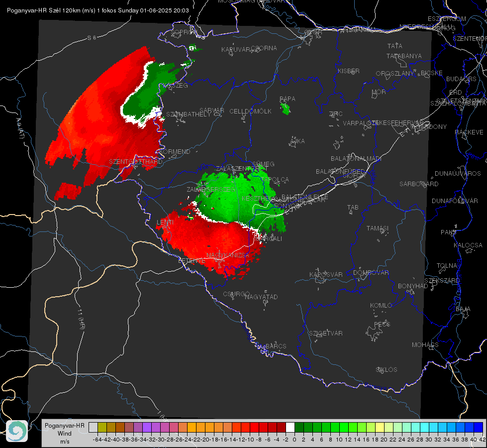Click the KAPUVAR town label
This screenshot has height=448, width=487.
(x=236, y=50)
